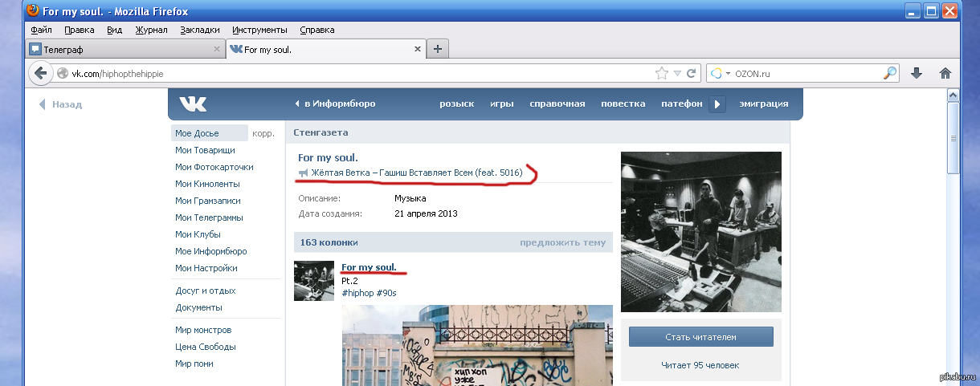Click корр. edit link in sidebar

(x=263, y=133)
